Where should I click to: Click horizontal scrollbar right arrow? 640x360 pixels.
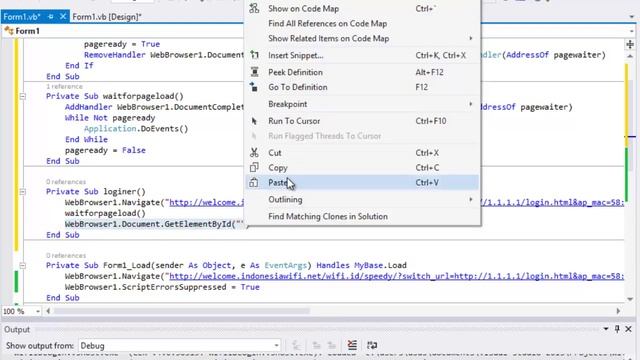click(x=618, y=311)
